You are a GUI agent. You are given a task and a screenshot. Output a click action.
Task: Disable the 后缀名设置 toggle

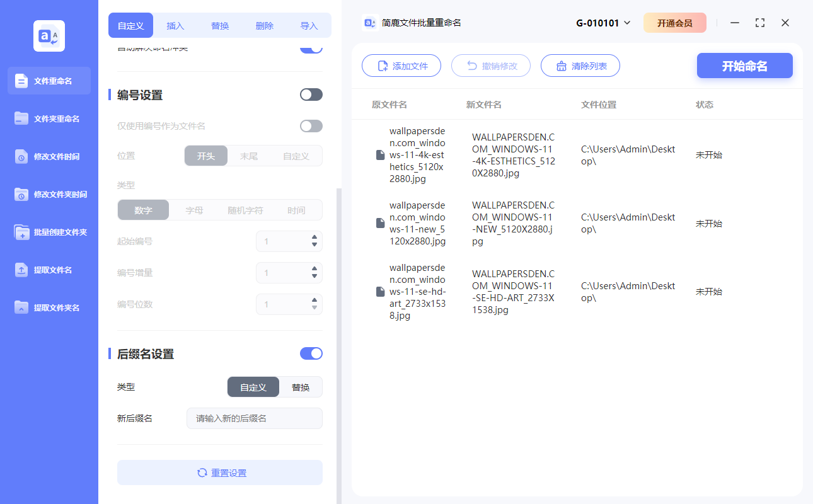311,353
